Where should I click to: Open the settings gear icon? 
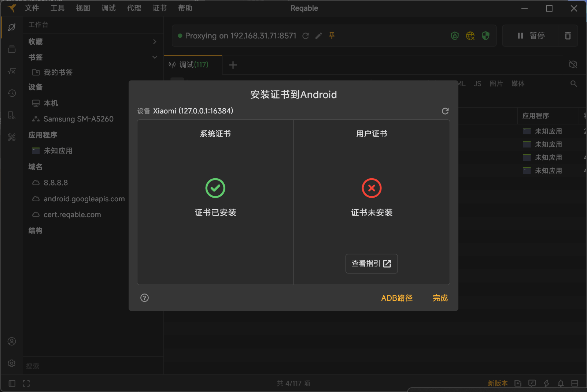click(12, 363)
